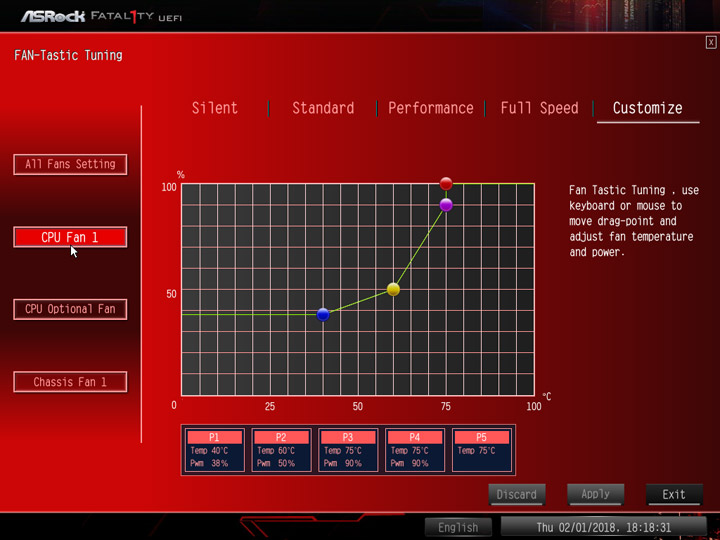Open the English language selector

coord(458,528)
